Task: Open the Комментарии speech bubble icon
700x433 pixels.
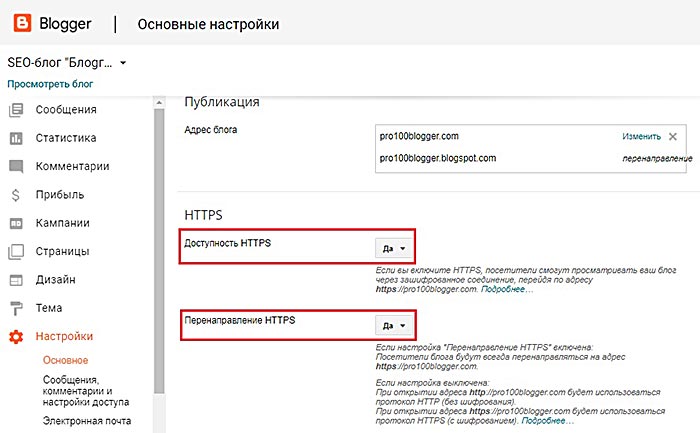Action: pos(16,167)
